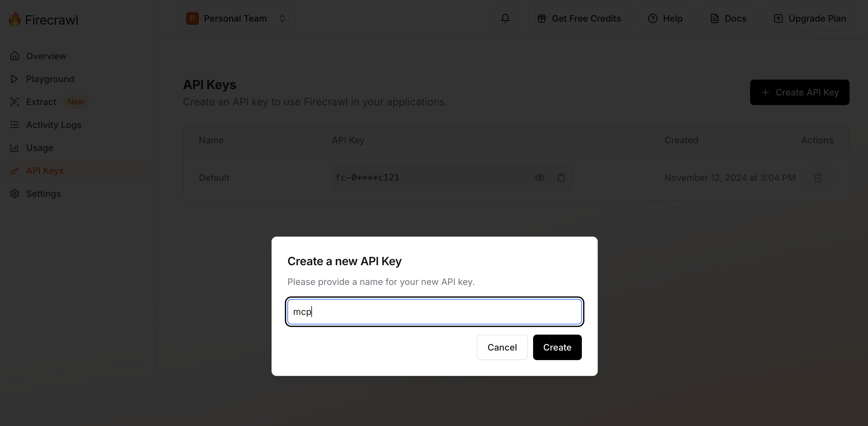Open the Overview page in sidebar
The image size is (868, 426).
(x=46, y=56)
